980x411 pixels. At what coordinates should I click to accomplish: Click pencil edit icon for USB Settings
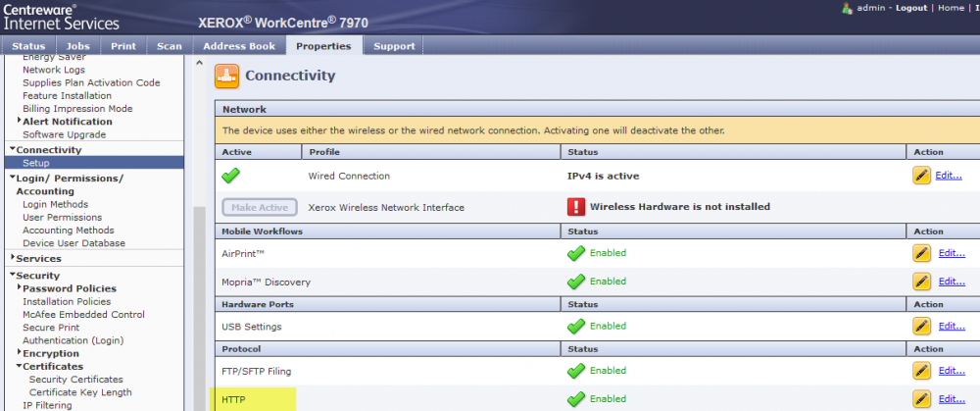pos(921,327)
